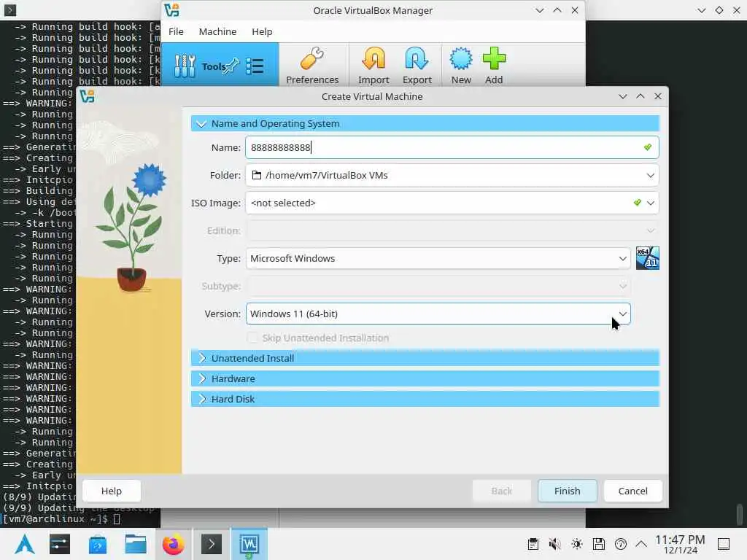Open the Help menu in menu bar
The height and width of the screenshot is (560, 747).
262,31
